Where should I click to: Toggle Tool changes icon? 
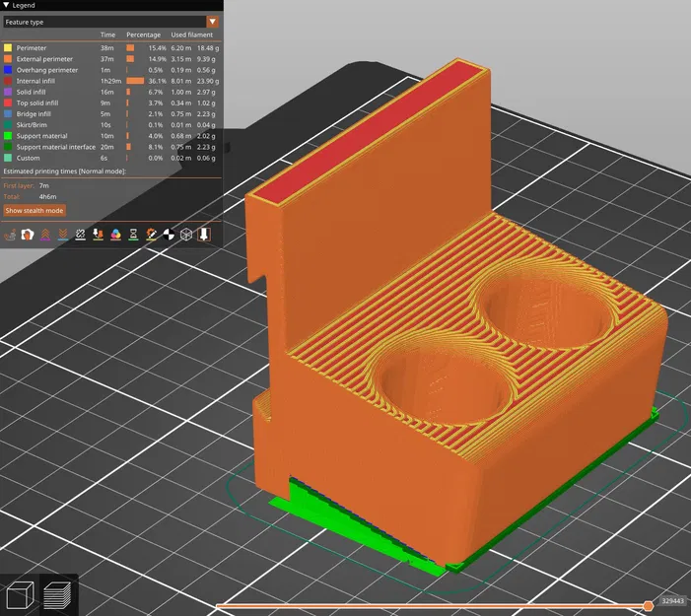click(98, 235)
